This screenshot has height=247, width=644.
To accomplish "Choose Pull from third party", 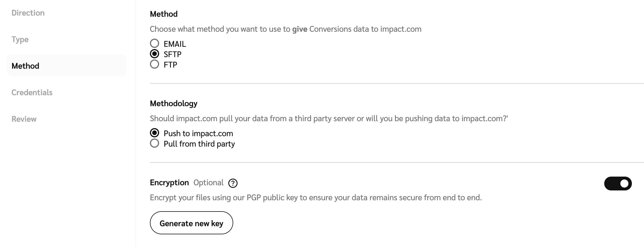I will pyautogui.click(x=155, y=143).
